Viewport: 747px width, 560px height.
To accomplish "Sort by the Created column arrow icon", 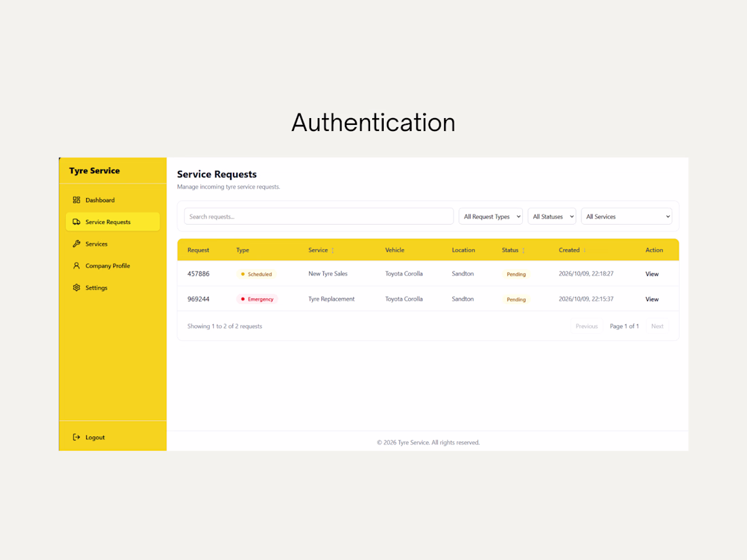I will (x=585, y=250).
